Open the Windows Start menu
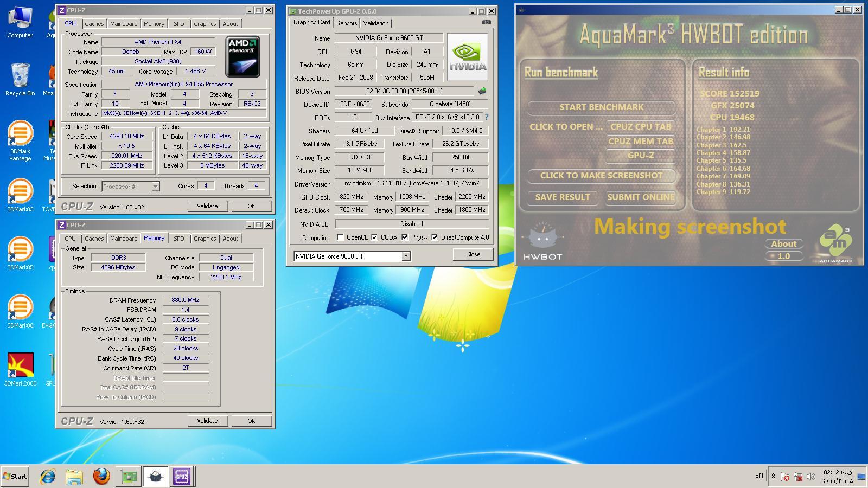 pos(15,477)
